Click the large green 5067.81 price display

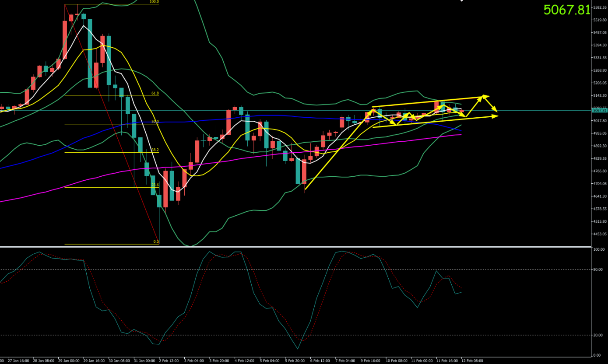pyautogui.click(x=566, y=10)
